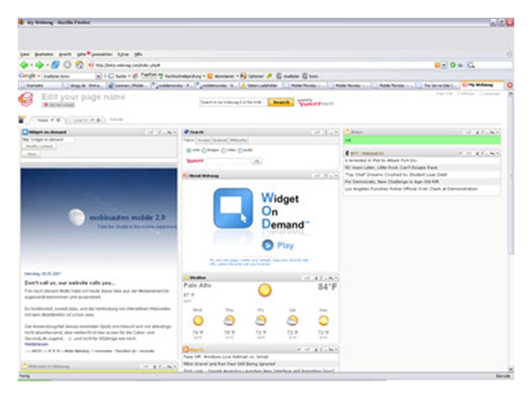Open the Bearbeiten menu
The width and height of the screenshot is (532, 399).
click(44, 54)
